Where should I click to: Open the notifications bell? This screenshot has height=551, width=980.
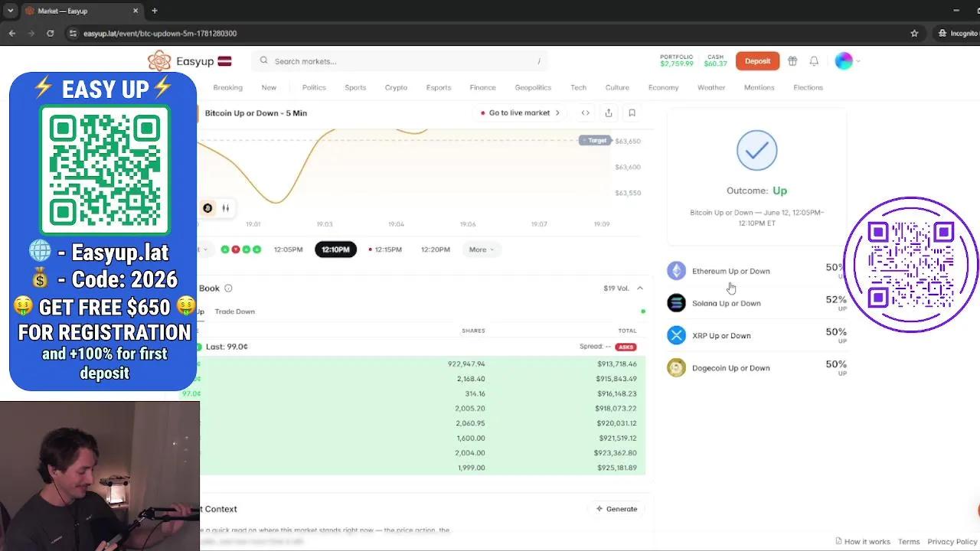tap(814, 61)
